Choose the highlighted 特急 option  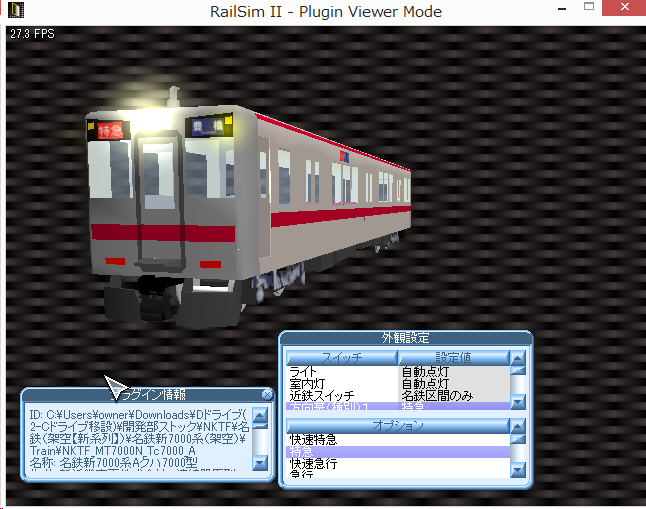click(398, 452)
